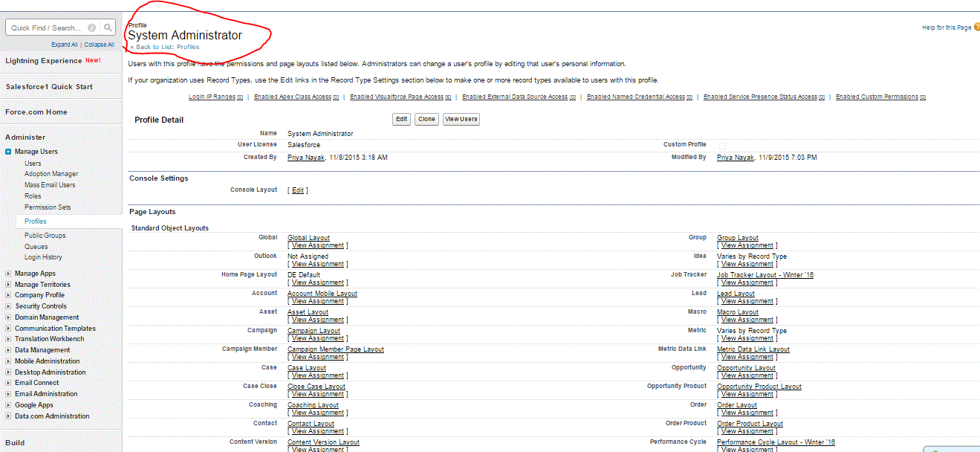Open the Campaign Member Page Layout link

click(x=336, y=349)
